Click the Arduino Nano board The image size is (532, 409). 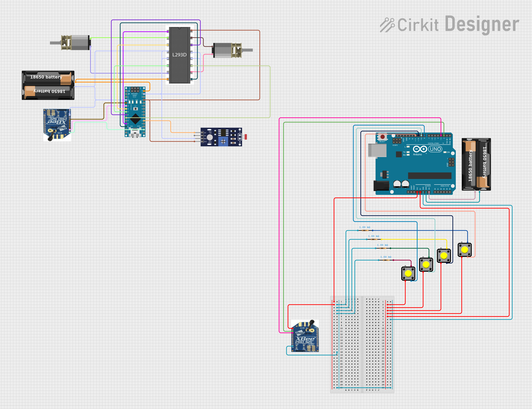135,112
